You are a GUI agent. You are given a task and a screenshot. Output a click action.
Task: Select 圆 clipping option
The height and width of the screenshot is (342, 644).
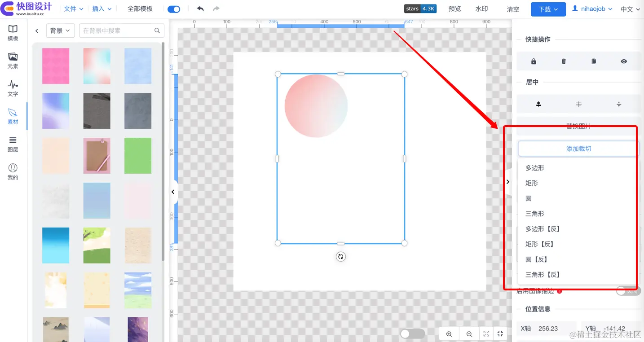pyautogui.click(x=577, y=198)
